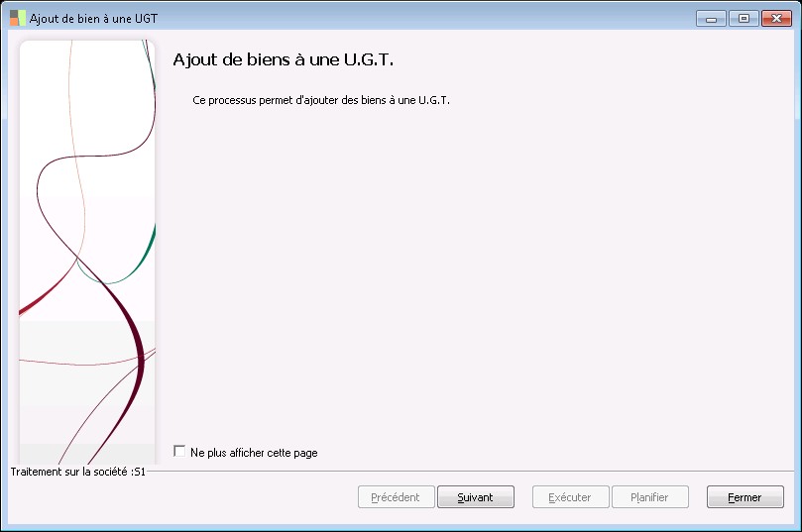Dismiss the wizard with the Fermer button
The height and width of the screenshot is (532, 802).
pos(745,496)
